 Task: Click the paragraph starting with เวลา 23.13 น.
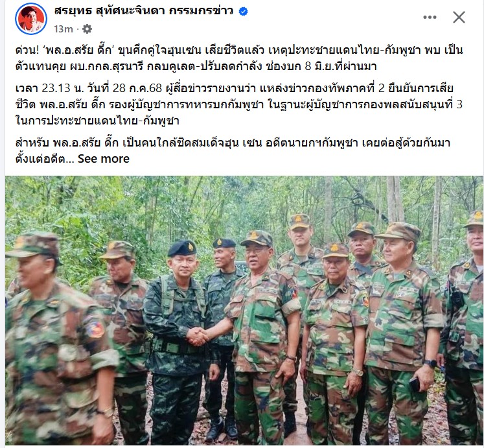pyautogui.click(x=239, y=104)
